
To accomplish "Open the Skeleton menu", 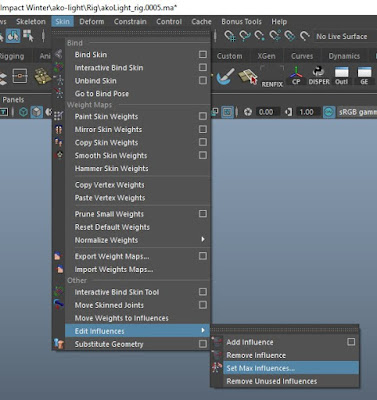I will pos(31,22).
